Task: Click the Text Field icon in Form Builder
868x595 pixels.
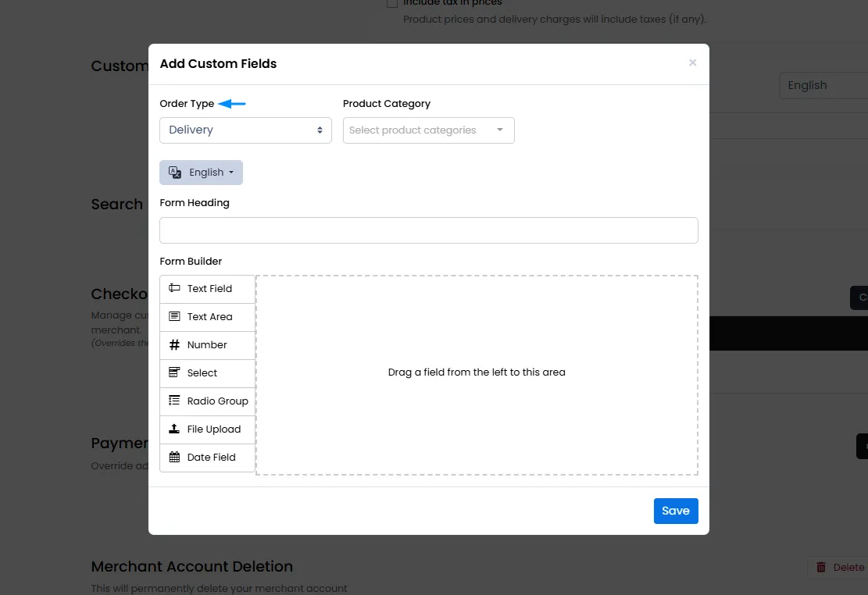Action: [174, 288]
